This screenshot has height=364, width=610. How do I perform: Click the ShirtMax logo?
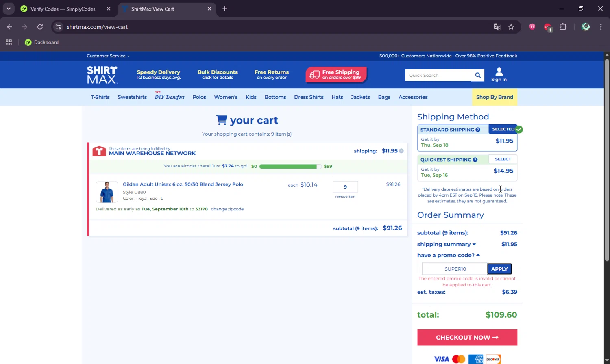click(x=102, y=75)
